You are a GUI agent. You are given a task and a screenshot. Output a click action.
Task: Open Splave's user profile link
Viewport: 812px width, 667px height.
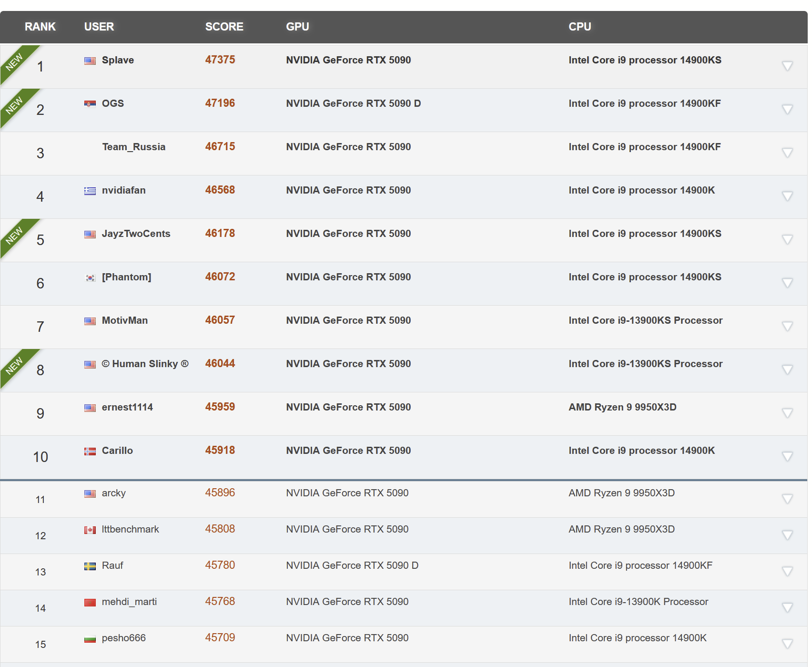pos(118,60)
